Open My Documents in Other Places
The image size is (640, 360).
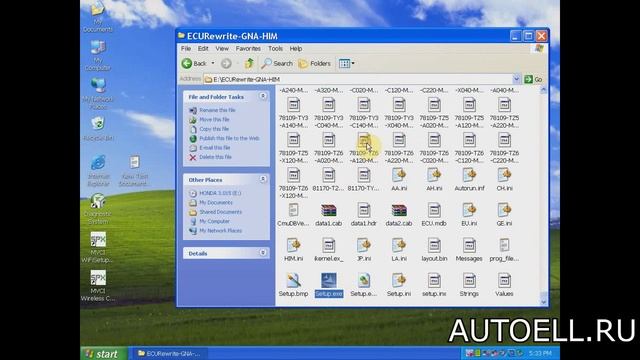tap(216, 202)
